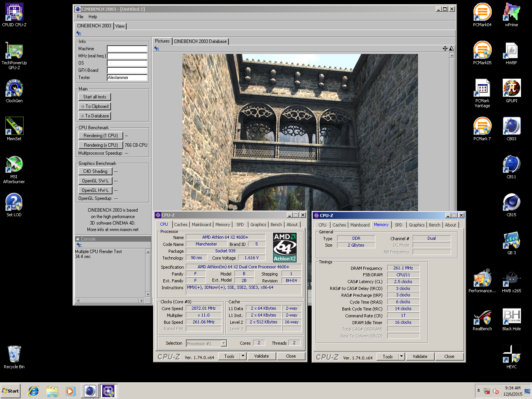
Task: Expand Tools dropdown arrow in right CPU-Z
Action: tap(401, 356)
